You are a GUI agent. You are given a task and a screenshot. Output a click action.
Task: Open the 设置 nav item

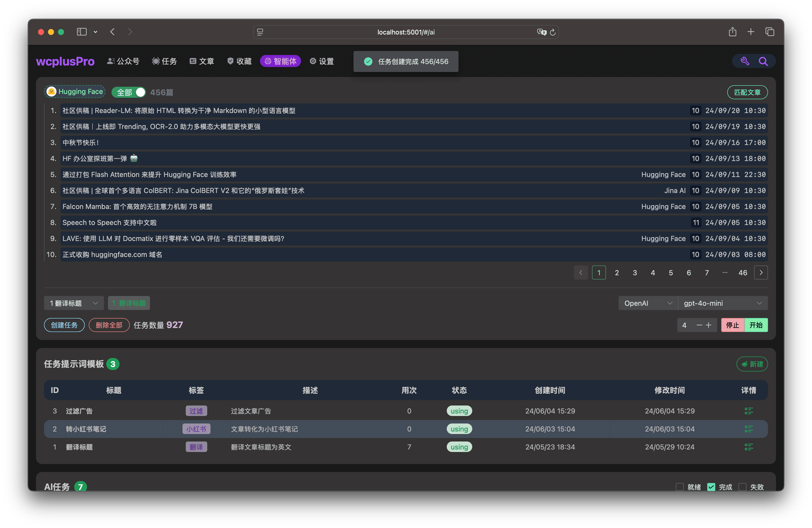(x=321, y=61)
